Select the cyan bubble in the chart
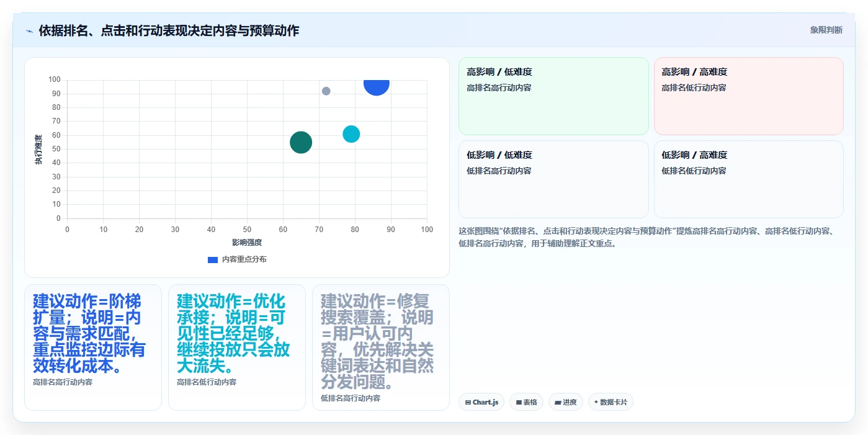This screenshot has width=868, height=435. coord(351,133)
